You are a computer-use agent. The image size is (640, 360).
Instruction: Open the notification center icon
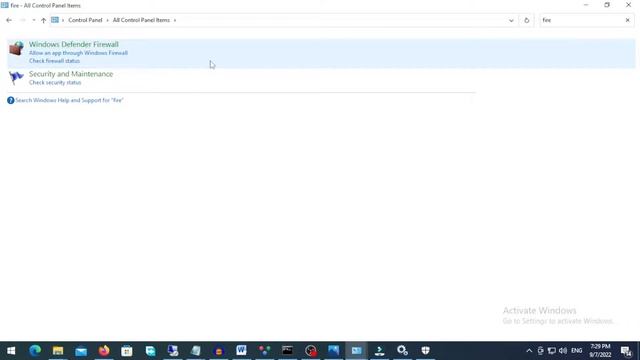click(626, 351)
